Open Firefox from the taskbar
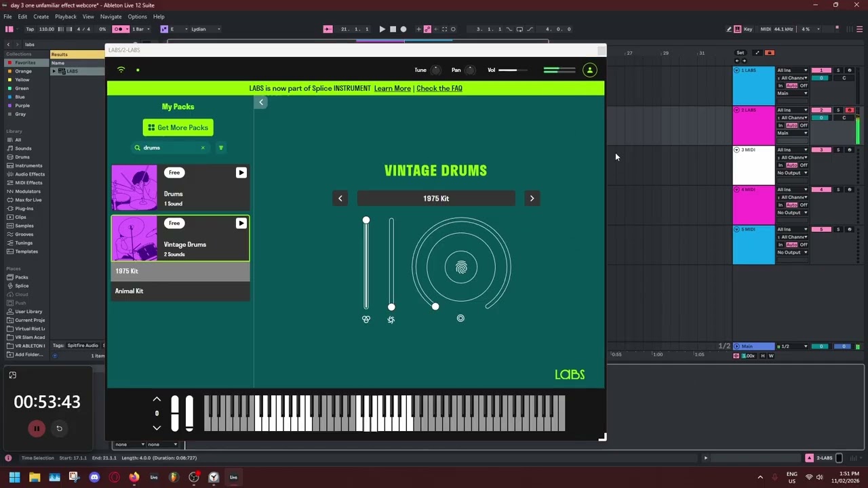 point(134,477)
